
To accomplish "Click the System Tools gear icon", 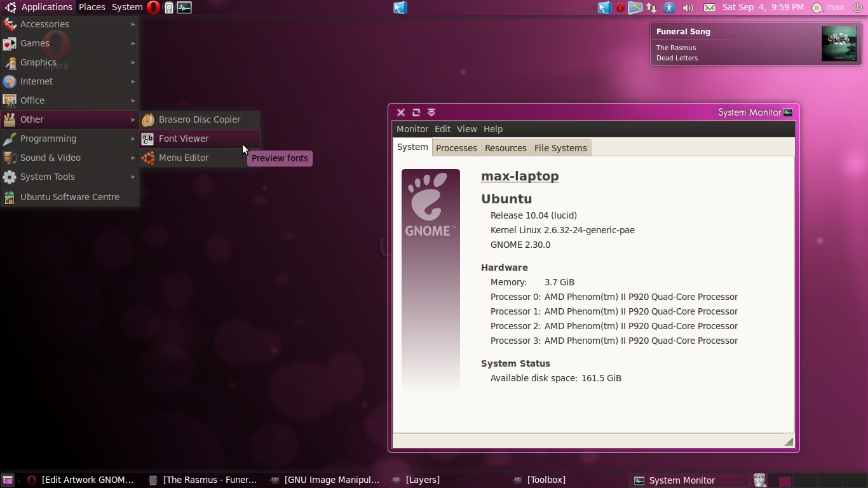I will [10, 177].
